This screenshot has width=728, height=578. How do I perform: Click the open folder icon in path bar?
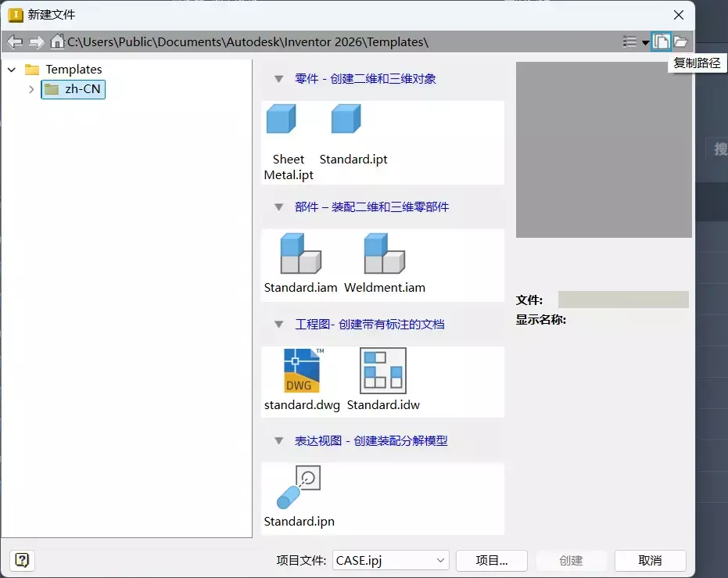[680, 41]
